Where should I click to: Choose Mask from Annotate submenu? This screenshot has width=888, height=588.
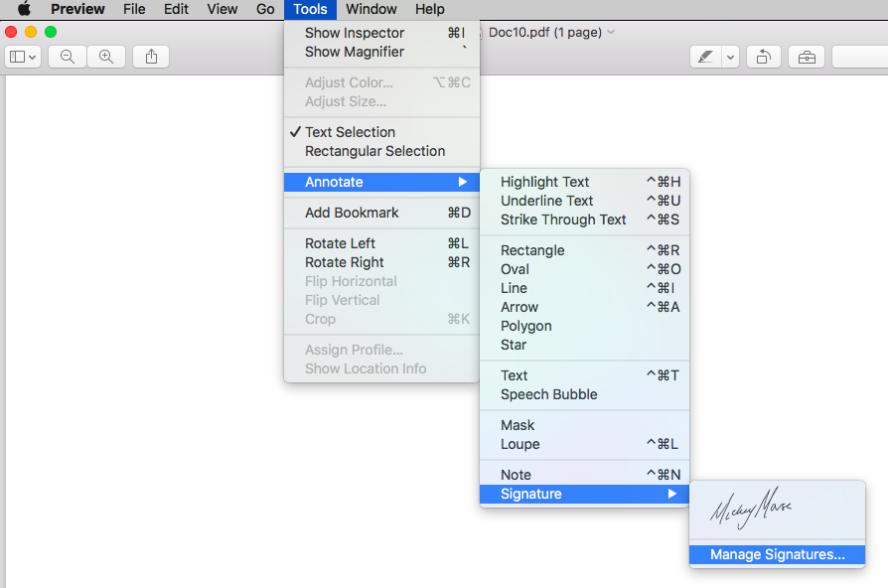[584, 425]
